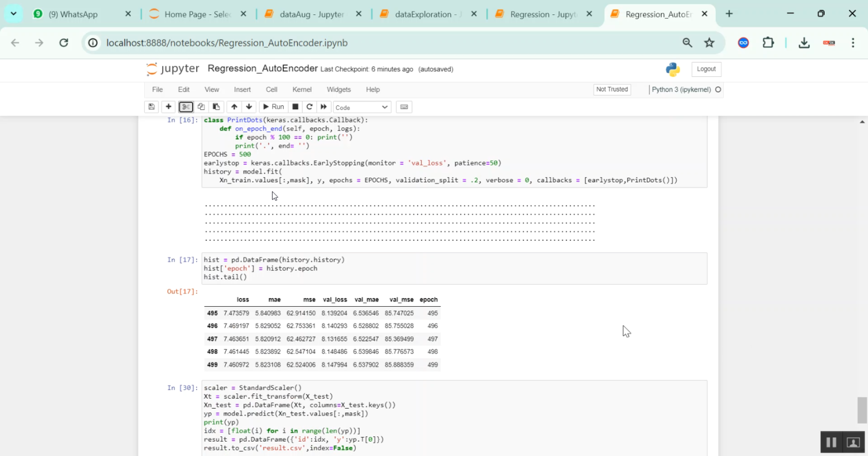Expand the browser tab search chevron
The width and height of the screenshot is (868, 456).
coord(13,14)
